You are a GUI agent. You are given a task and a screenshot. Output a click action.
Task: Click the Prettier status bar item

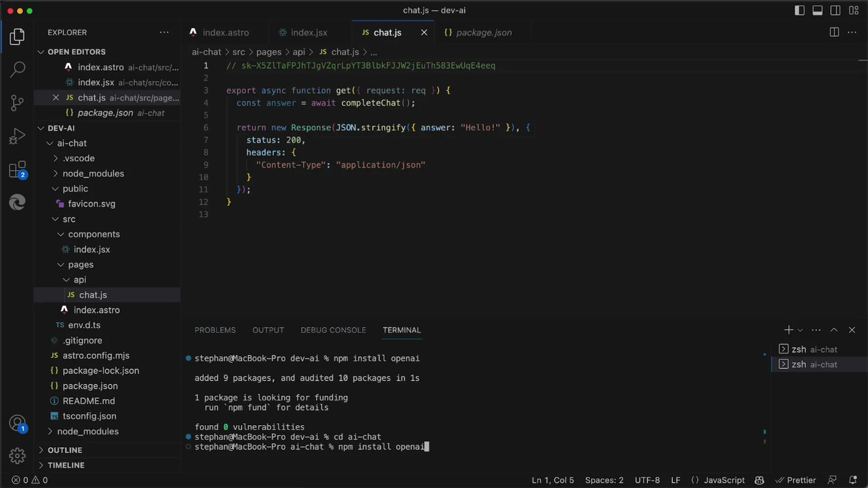[x=796, y=480]
